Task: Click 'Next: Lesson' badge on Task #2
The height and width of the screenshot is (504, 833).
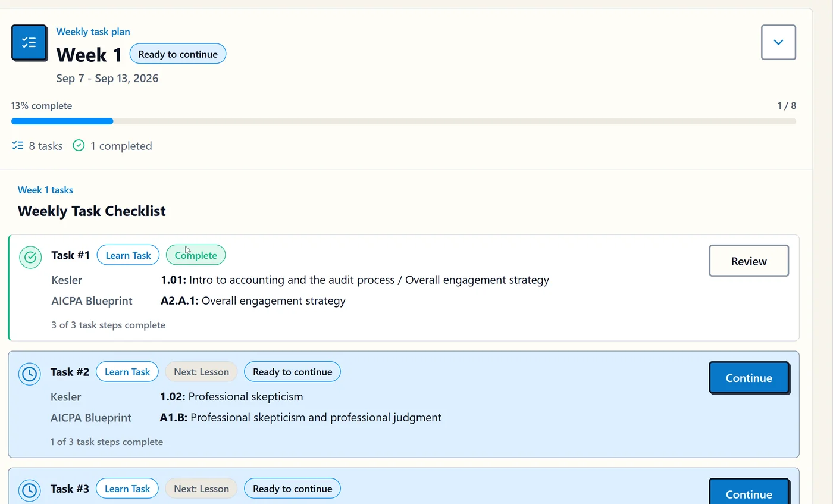Action: coord(201,372)
